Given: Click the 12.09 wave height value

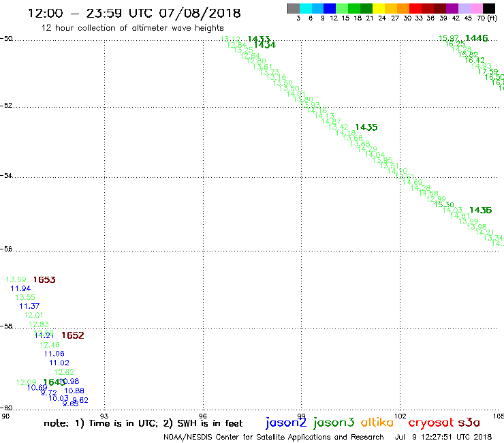Looking at the screenshot, I should click(x=26, y=382).
